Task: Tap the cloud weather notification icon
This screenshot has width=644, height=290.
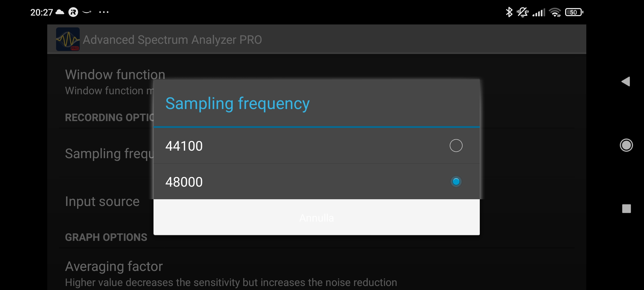Action: [60, 12]
